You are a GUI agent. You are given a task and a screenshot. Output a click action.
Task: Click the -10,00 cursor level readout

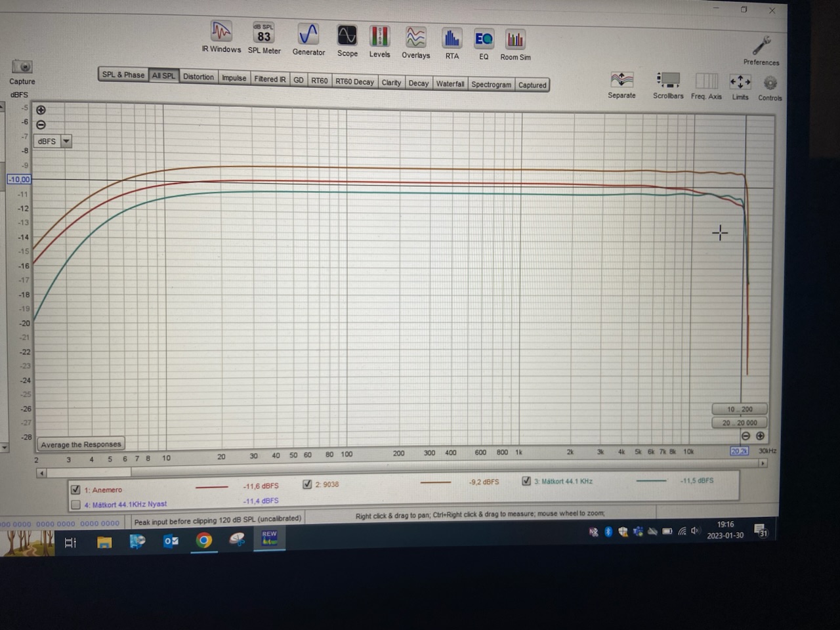[x=18, y=179]
